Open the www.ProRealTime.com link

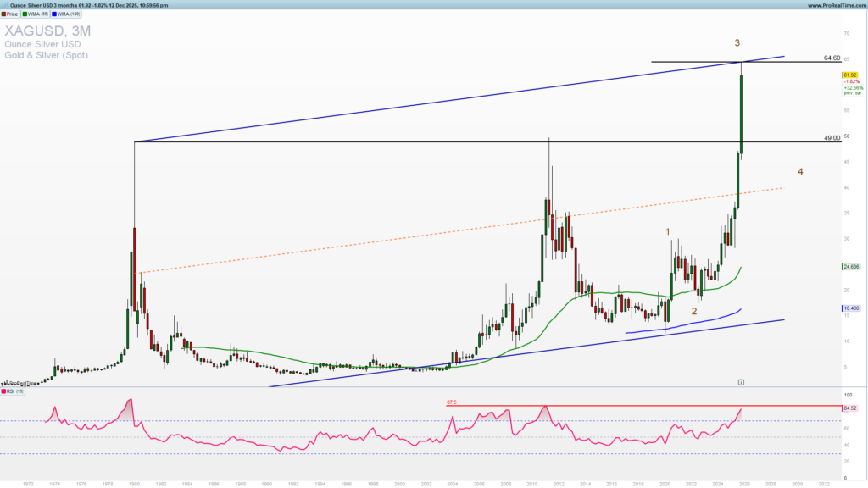click(835, 4)
